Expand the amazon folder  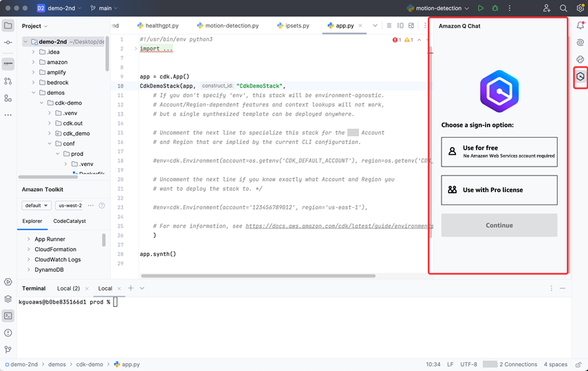(34, 62)
